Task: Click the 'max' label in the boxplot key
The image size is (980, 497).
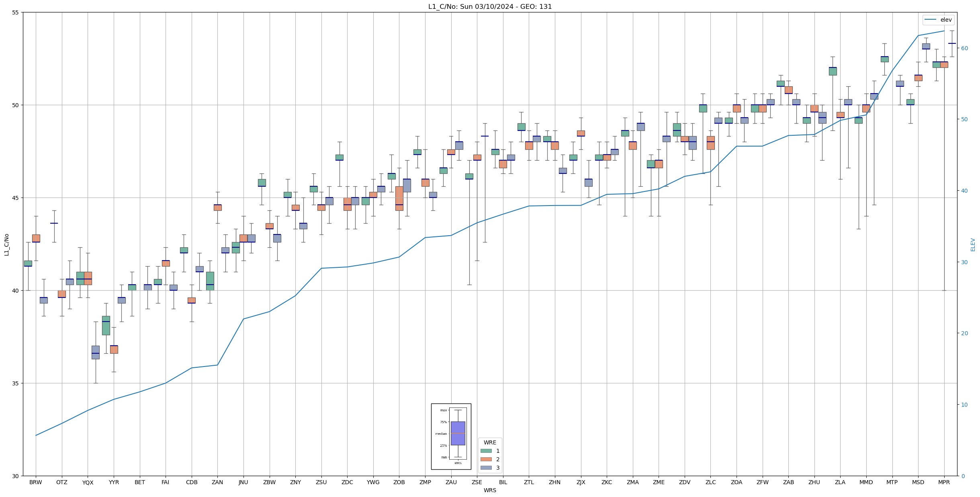Action: tap(443, 410)
